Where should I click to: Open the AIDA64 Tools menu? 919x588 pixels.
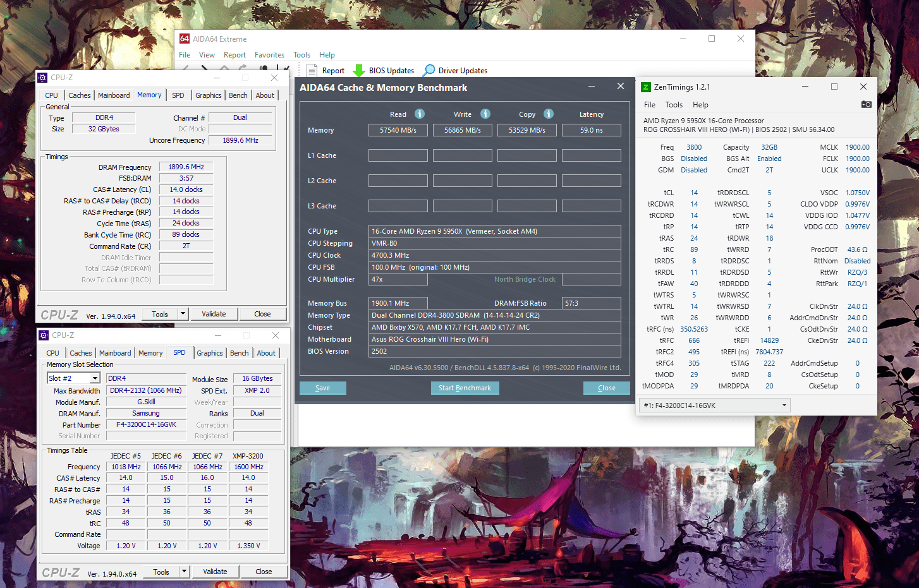[x=301, y=55]
